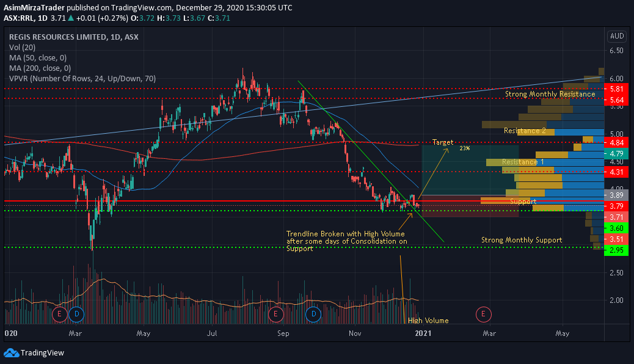Select the 3.60 green price label
This screenshot has width=634, height=364.
pos(616,228)
